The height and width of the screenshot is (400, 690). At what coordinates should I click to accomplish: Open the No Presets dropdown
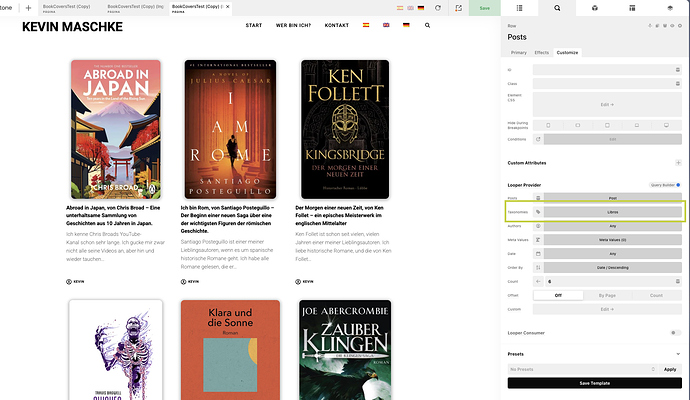tap(580, 369)
